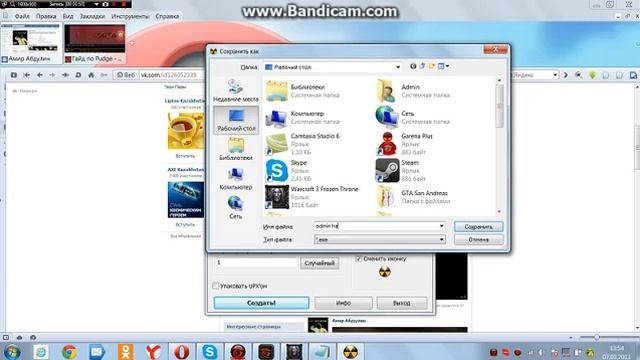Screen dimensions: 640x360
Task: Click the Инфо button
Action: tap(343, 303)
